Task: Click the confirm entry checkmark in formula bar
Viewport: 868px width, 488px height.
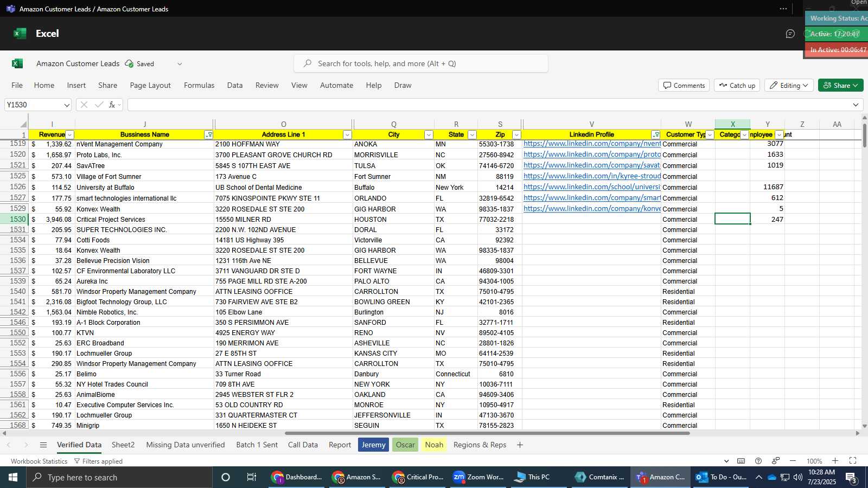Action: [x=99, y=105]
